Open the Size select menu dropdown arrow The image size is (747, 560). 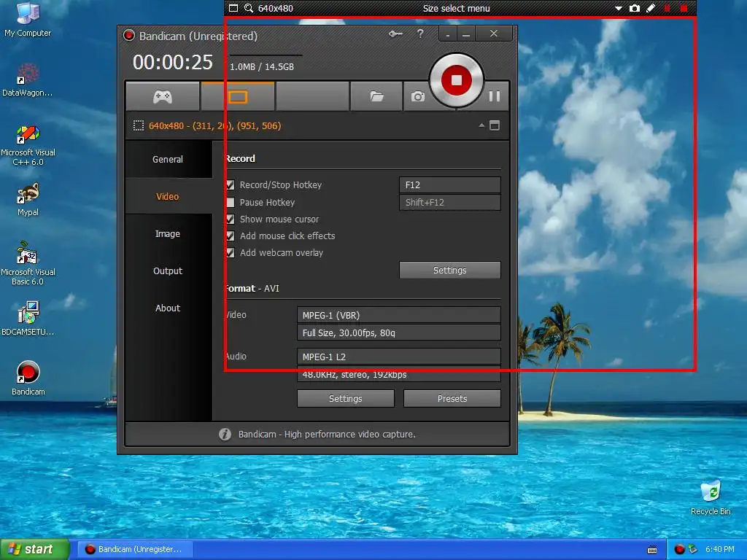pos(618,8)
